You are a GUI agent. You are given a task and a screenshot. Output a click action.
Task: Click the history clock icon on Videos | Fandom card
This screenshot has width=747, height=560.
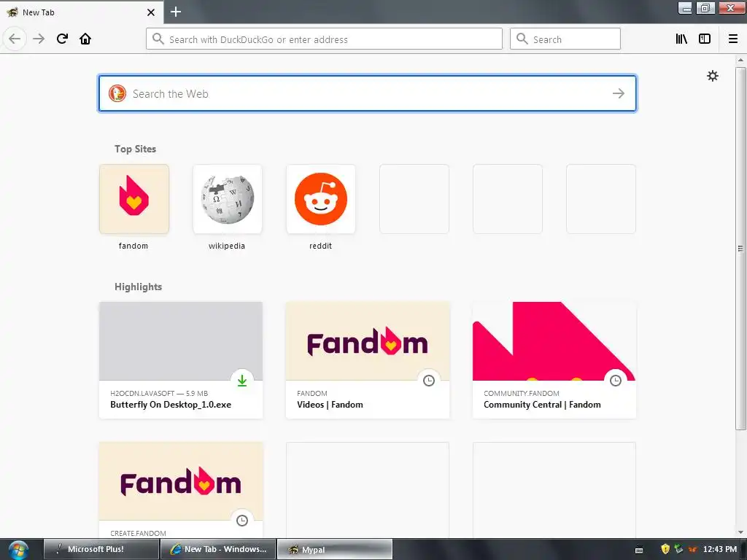pos(429,381)
